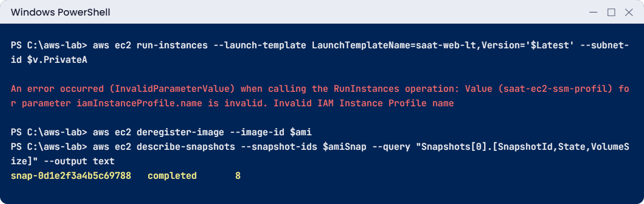Click the '$v.PrivateA' variable text
Viewport: 644px width, 204px height.
(x=57, y=61)
